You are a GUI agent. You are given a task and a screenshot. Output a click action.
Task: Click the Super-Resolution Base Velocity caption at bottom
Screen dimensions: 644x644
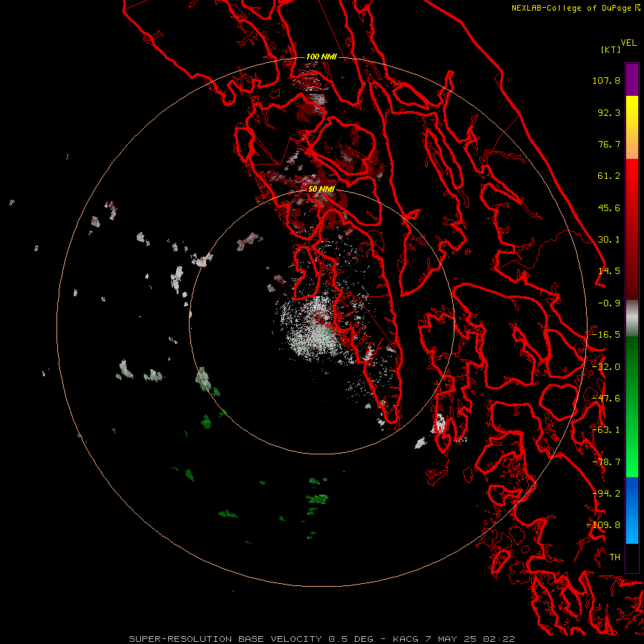(322, 639)
